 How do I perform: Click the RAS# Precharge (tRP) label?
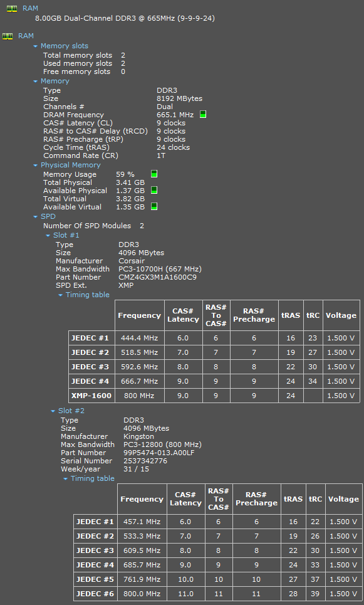[x=83, y=139]
